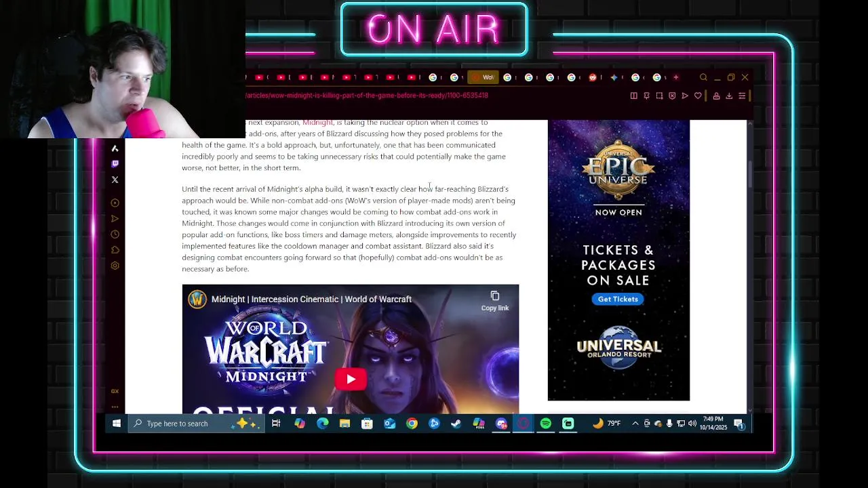Viewport: 868px width, 488px height.
Task: Click the YouTube video title text
Action: 311,299
